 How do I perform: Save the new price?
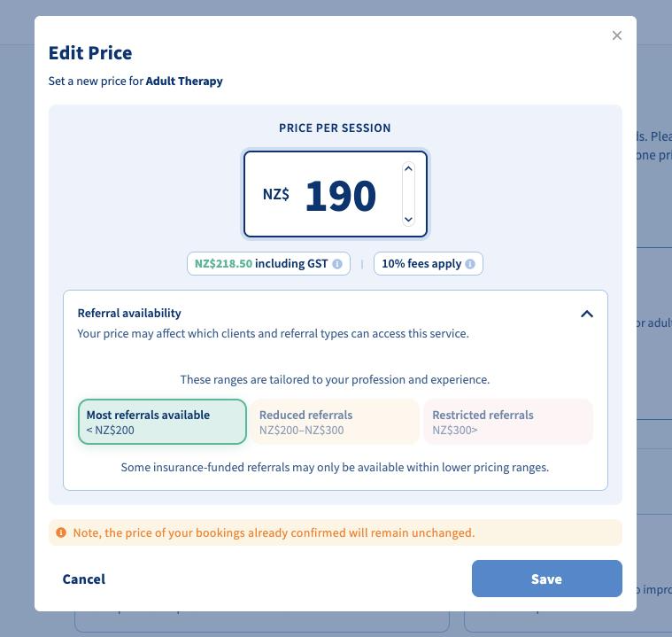click(547, 579)
